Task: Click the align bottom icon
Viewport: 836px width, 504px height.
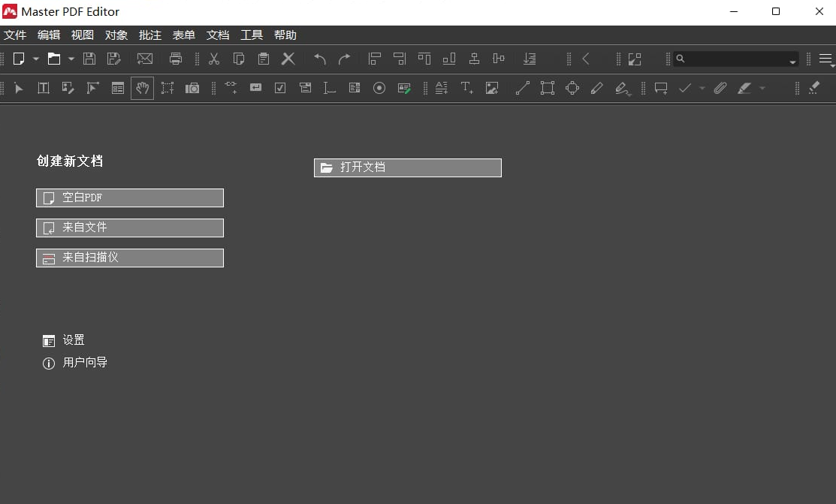Action: click(x=449, y=59)
